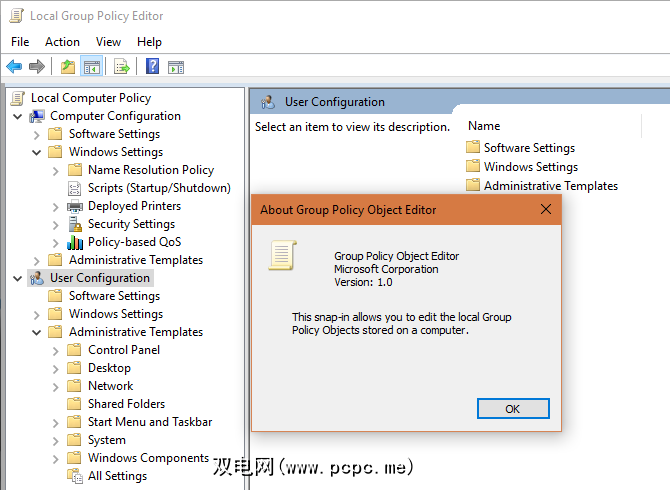Open the Action menu
The height and width of the screenshot is (490, 670).
click(62, 42)
